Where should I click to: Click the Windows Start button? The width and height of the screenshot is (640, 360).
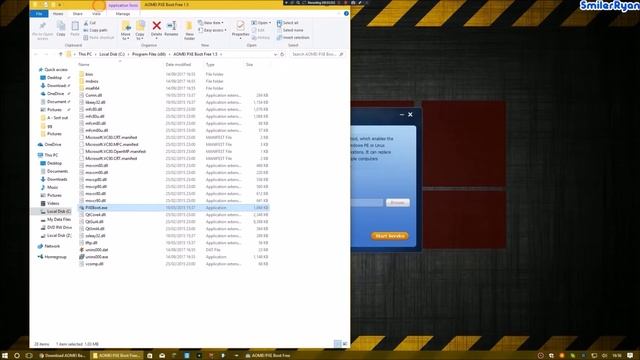[x=5, y=356]
